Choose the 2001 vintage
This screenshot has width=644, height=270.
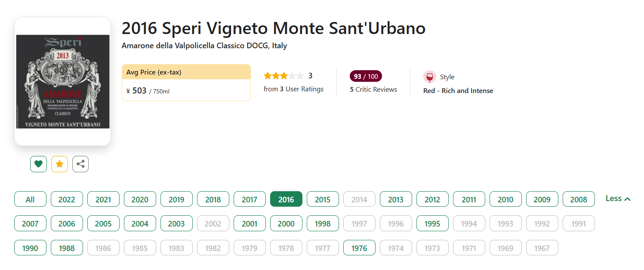pos(250,223)
